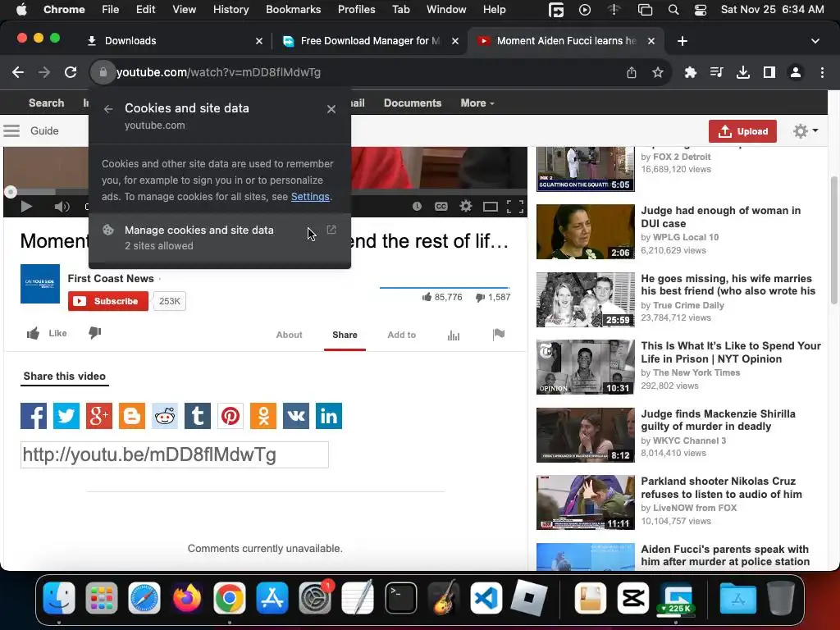This screenshot has height=630, width=840.
Task: Share the video on Odnoklassniki
Action: tap(263, 416)
